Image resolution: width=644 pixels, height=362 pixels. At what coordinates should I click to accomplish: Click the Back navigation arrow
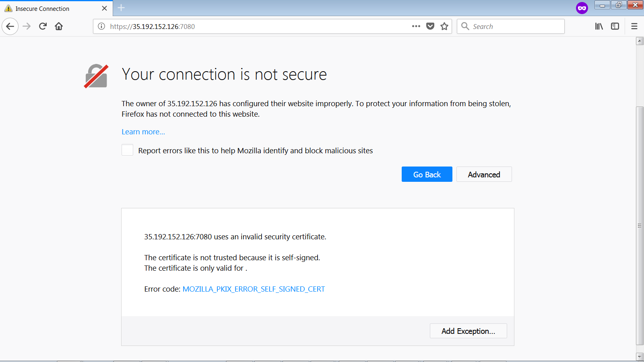click(x=10, y=27)
